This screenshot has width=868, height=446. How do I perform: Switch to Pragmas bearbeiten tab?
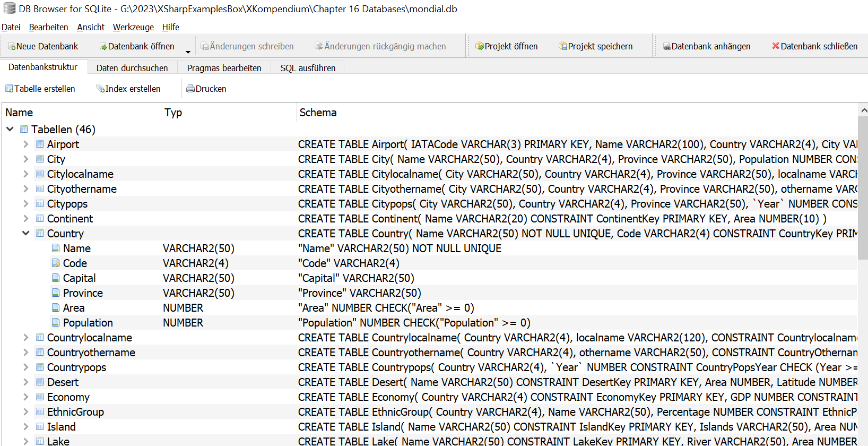coord(224,68)
